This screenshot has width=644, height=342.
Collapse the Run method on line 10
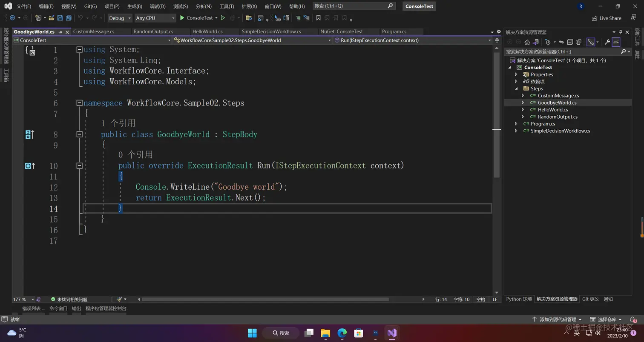(79, 166)
